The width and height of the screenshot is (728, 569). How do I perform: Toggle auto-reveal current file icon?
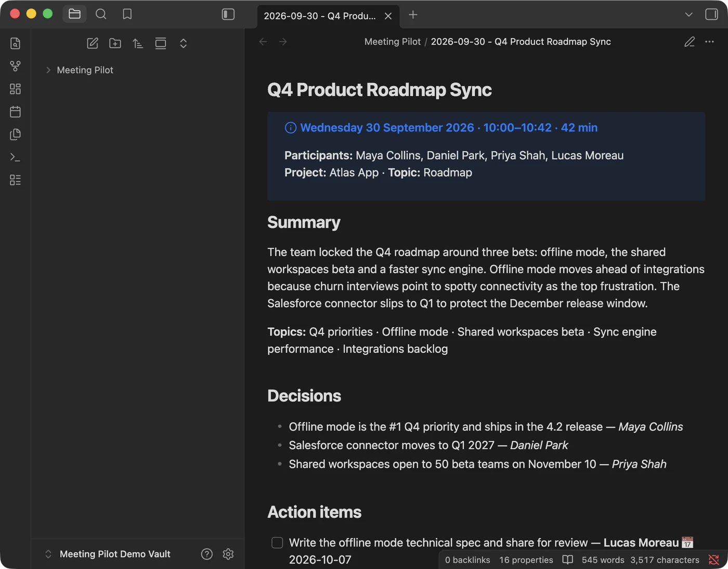[x=161, y=43]
